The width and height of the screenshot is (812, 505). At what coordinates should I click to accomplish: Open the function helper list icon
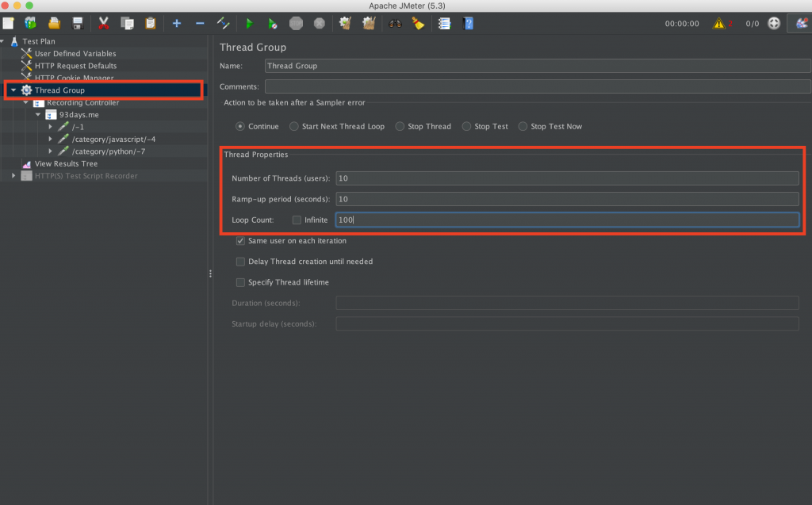click(x=444, y=23)
